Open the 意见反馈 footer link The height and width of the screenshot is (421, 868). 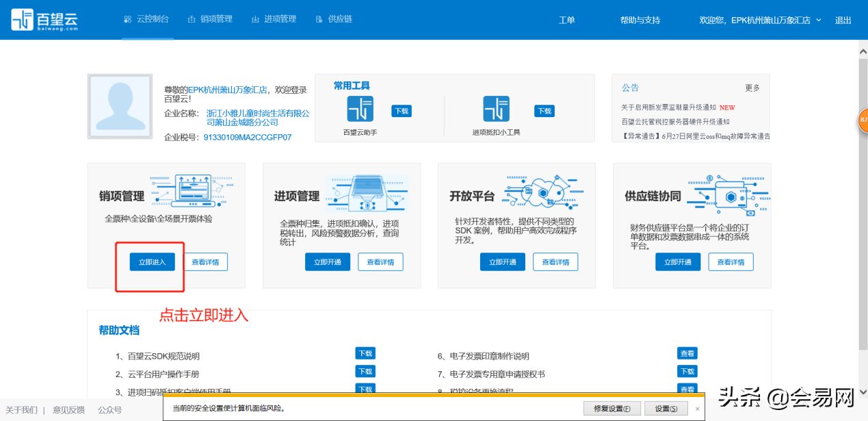(x=68, y=410)
